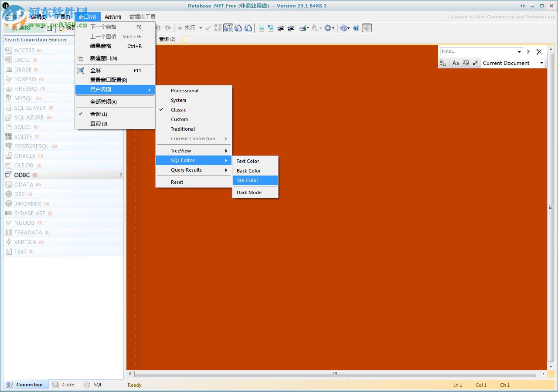Screen dimensions: 558x392
Task: Close the find panel with X
Action: 539,51
